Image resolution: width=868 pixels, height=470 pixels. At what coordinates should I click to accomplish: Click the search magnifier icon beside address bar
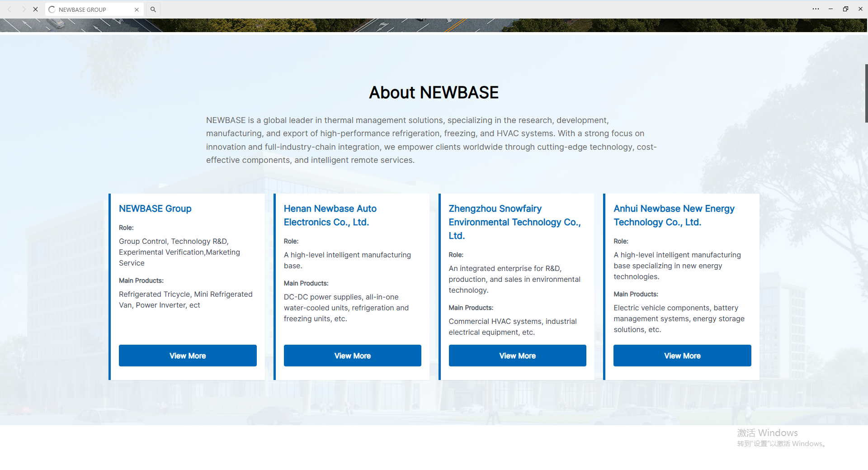(x=153, y=9)
